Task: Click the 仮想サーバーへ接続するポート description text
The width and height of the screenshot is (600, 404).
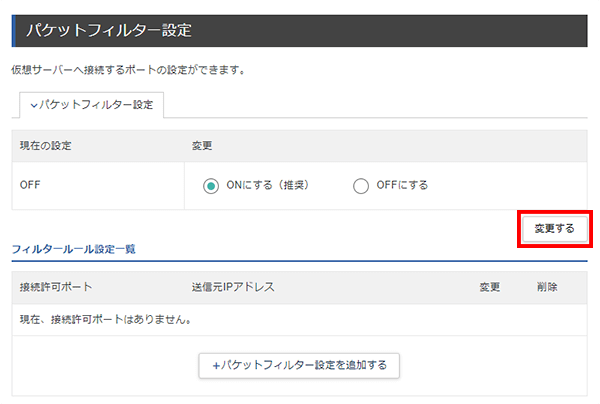Action: 129,70
